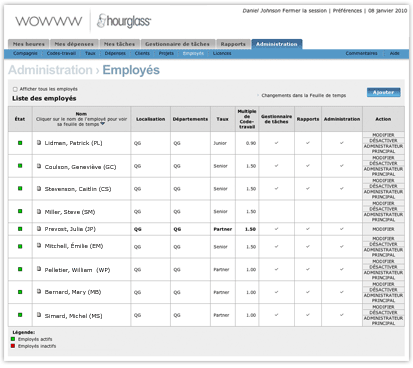Click the red Employés inactifs legend square

[x=13, y=346]
